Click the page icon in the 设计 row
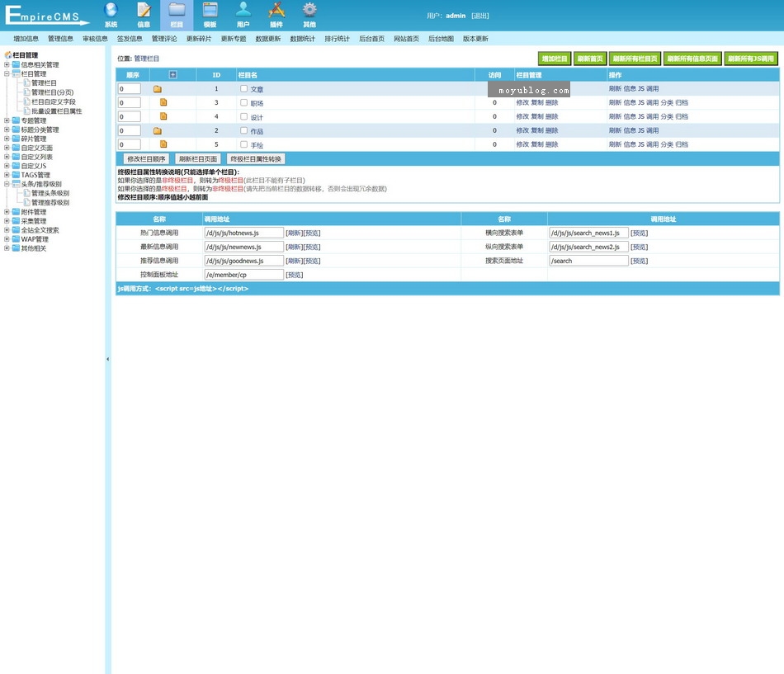 (x=163, y=116)
